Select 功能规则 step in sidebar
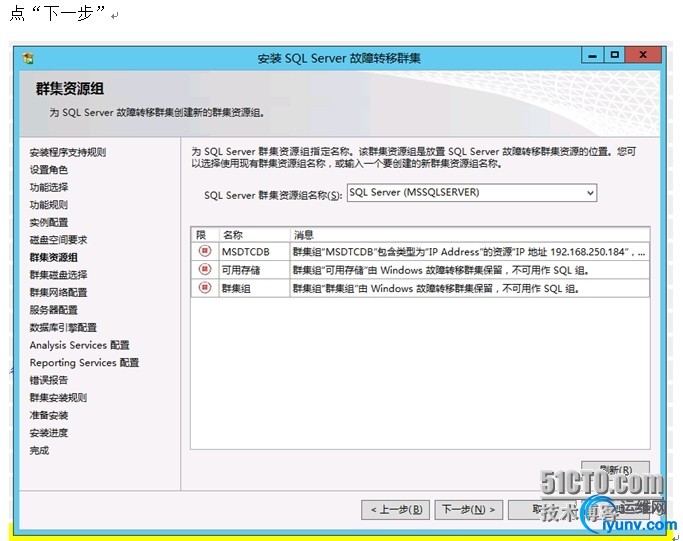683x541 pixels. (x=48, y=205)
